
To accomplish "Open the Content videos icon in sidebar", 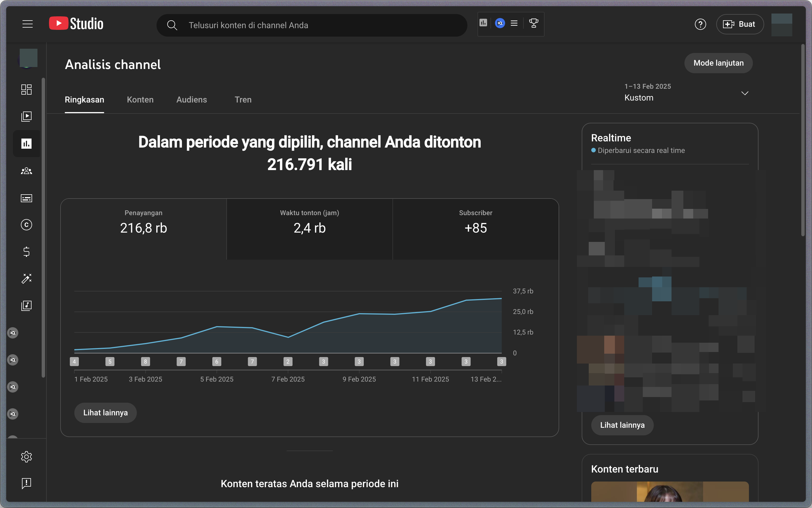I will 26,117.
